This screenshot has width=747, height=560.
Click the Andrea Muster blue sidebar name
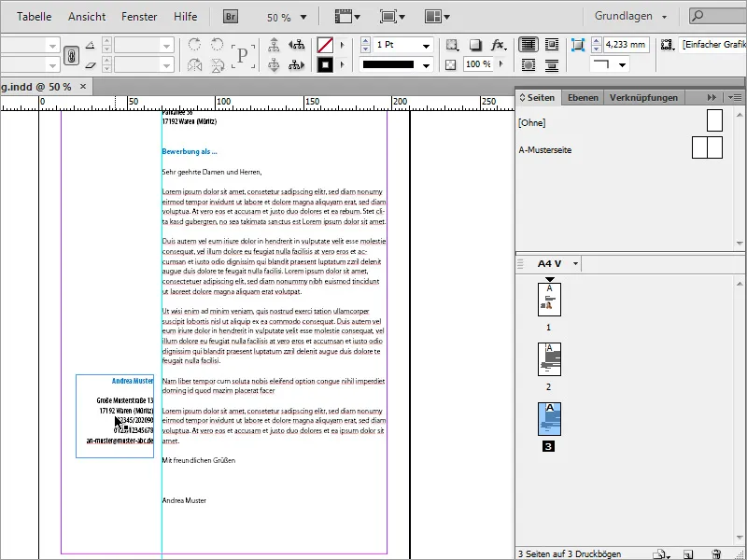133,381
